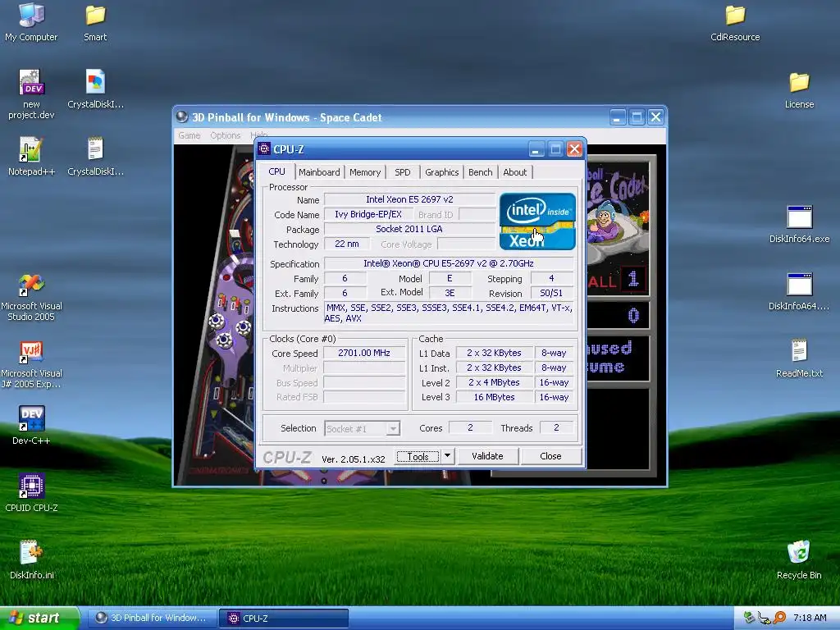Click the magnifier icon in system tray

click(x=779, y=618)
